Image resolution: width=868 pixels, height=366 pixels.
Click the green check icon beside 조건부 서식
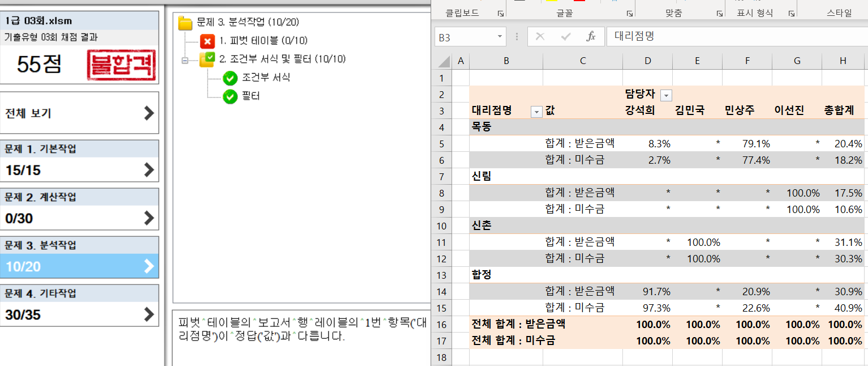coord(230,78)
